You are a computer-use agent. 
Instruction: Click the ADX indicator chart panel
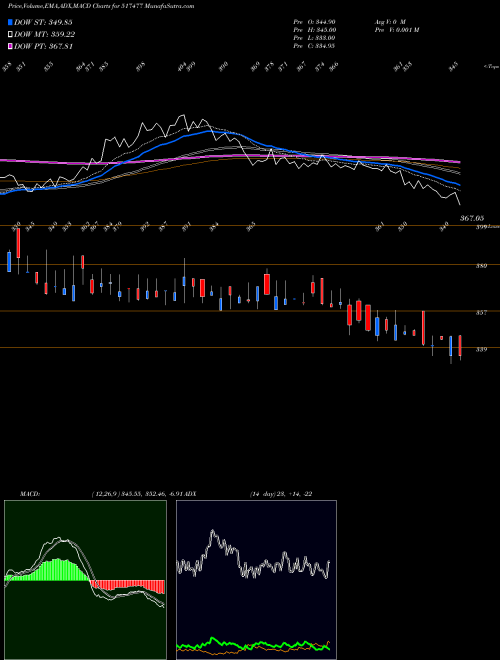pos(256,580)
